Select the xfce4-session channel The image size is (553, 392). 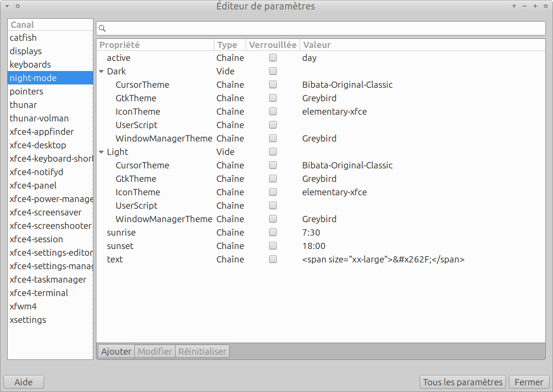[x=50, y=239]
